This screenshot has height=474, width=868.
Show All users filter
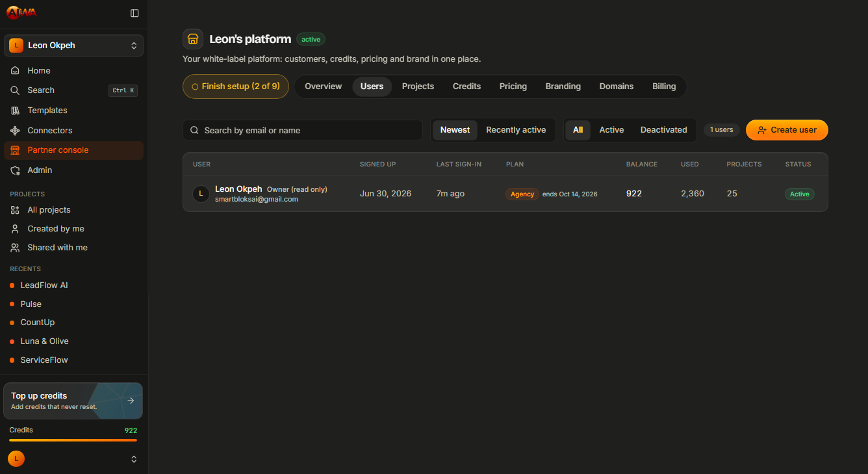pyautogui.click(x=578, y=130)
